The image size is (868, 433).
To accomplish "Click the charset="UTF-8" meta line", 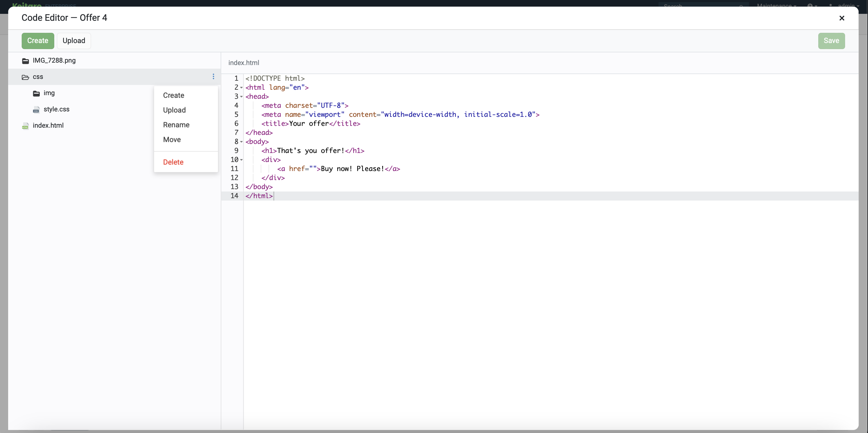I will coord(305,105).
